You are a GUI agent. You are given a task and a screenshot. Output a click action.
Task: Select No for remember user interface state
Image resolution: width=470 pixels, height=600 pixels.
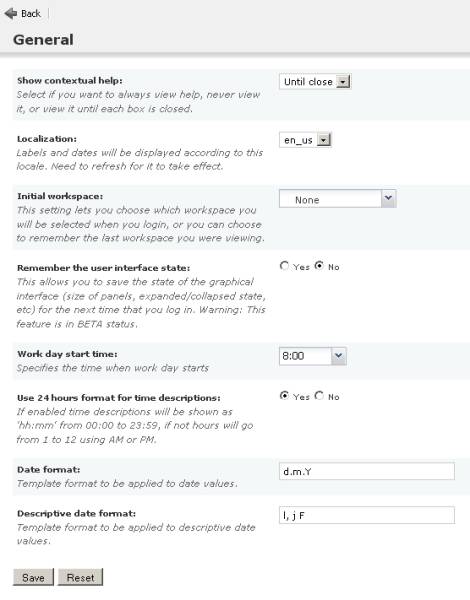click(319, 266)
